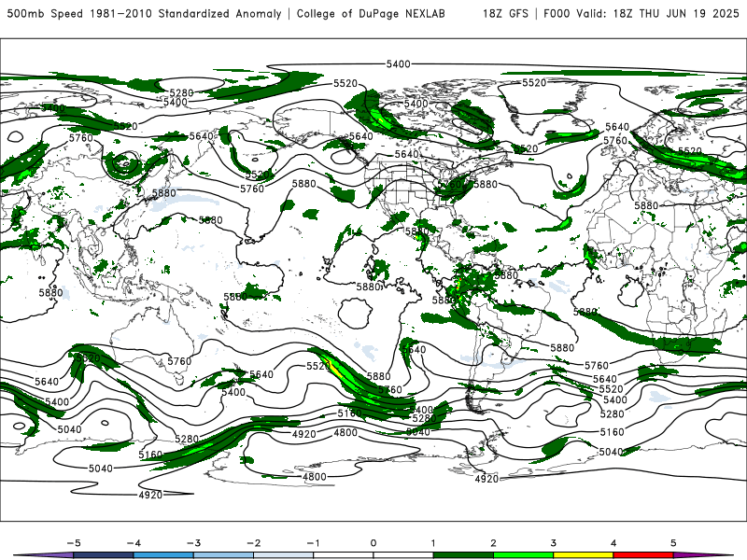Click the 5880 contour label over Japan
Screen dimensions: 747x560
(x=164, y=193)
